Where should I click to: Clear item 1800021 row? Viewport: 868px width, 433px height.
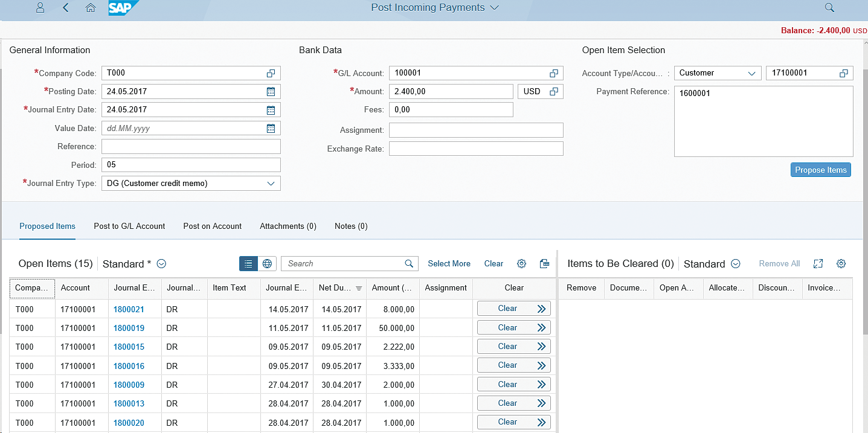click(514, 309)
